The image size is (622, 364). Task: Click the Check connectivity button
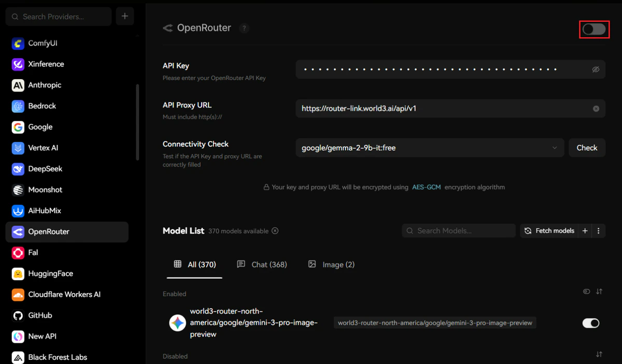pyautogui.click(x=587, y=148)
